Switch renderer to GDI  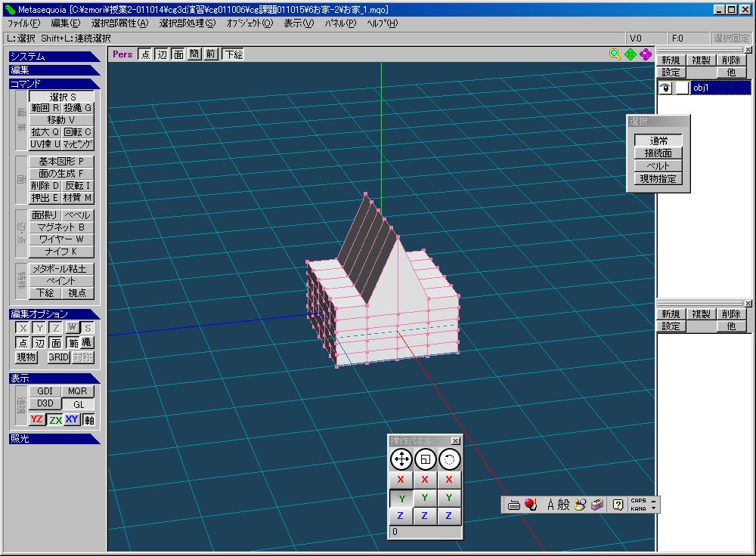point(45,391)
